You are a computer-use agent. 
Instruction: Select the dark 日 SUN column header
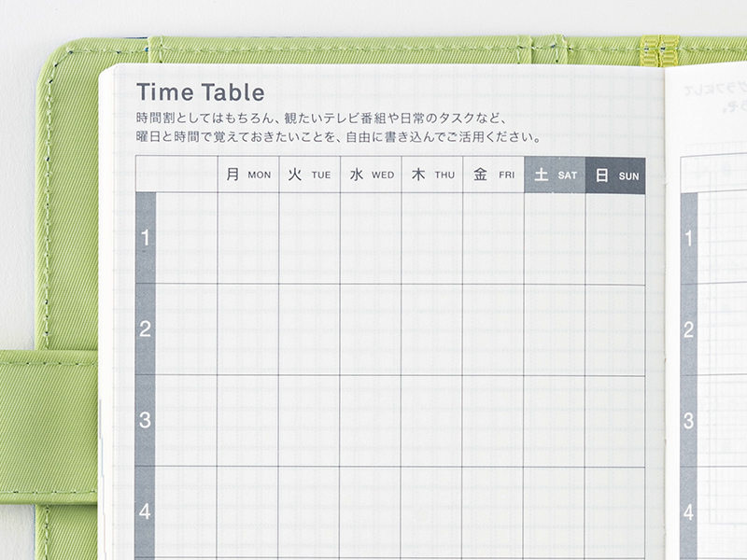[x=615, y=175]
